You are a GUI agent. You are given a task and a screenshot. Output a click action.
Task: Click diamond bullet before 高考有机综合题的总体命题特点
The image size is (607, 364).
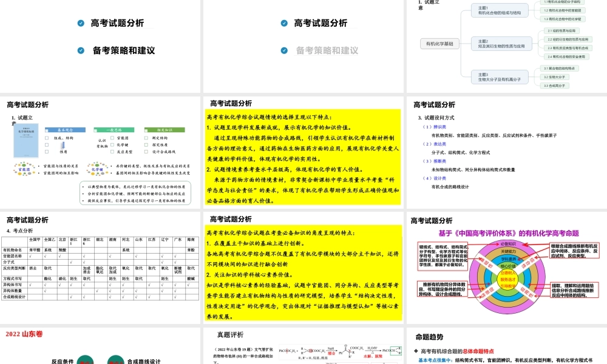(x=416, y=351)
